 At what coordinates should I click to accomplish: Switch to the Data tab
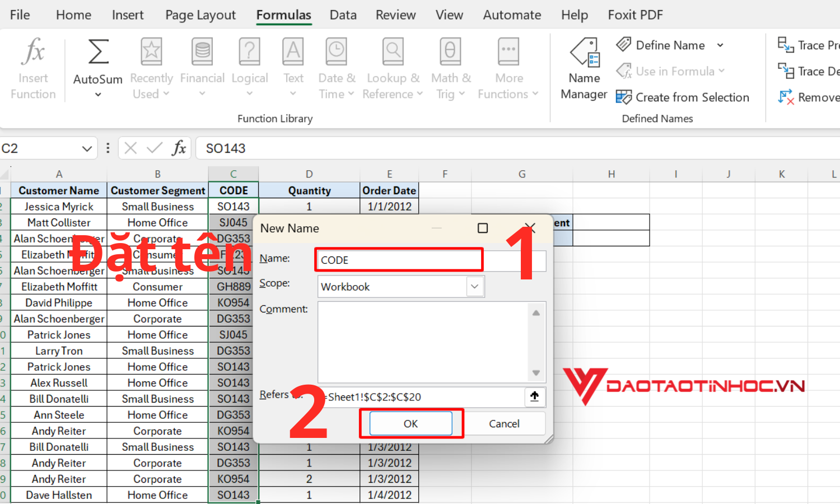(343, 15)
